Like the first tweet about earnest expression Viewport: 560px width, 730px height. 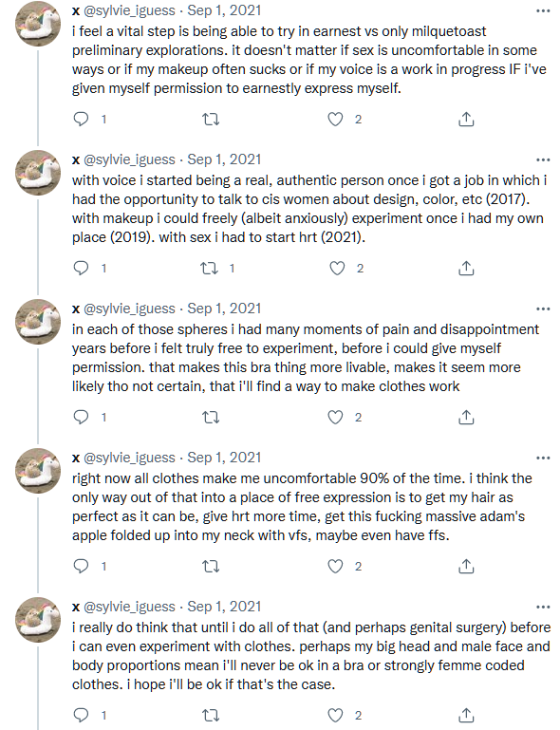pos(336,120)
